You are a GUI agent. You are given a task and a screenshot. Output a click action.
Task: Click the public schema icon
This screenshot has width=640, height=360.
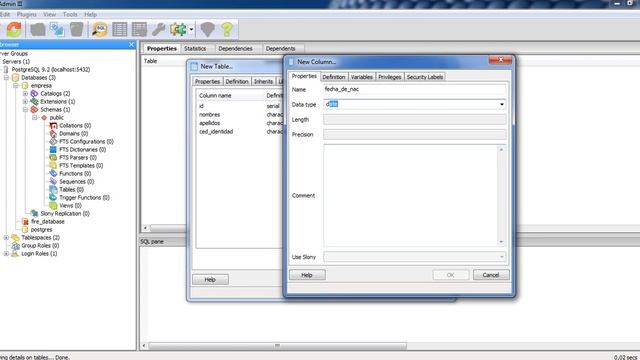pyautogui.click(x=44, y=118)
